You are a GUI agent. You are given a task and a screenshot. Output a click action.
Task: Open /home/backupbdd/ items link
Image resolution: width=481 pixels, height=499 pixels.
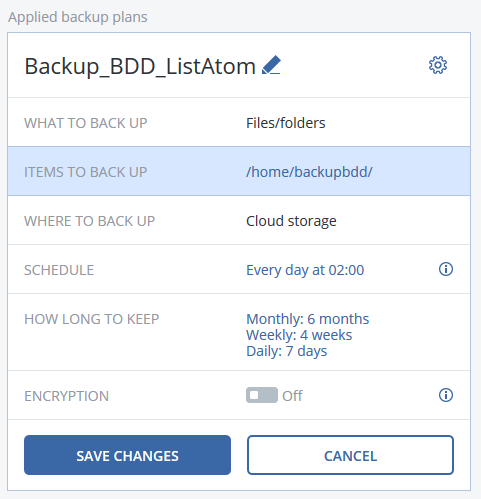[x=309, y=172]
